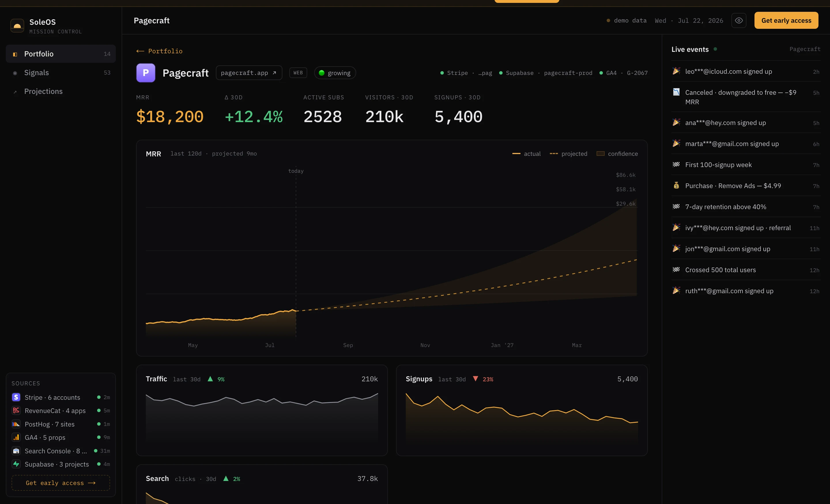Screen dimensions: 830x504
Task: Select the GA4 · 5 props source row
Action: pyautogui.click(x=61, y=437)
